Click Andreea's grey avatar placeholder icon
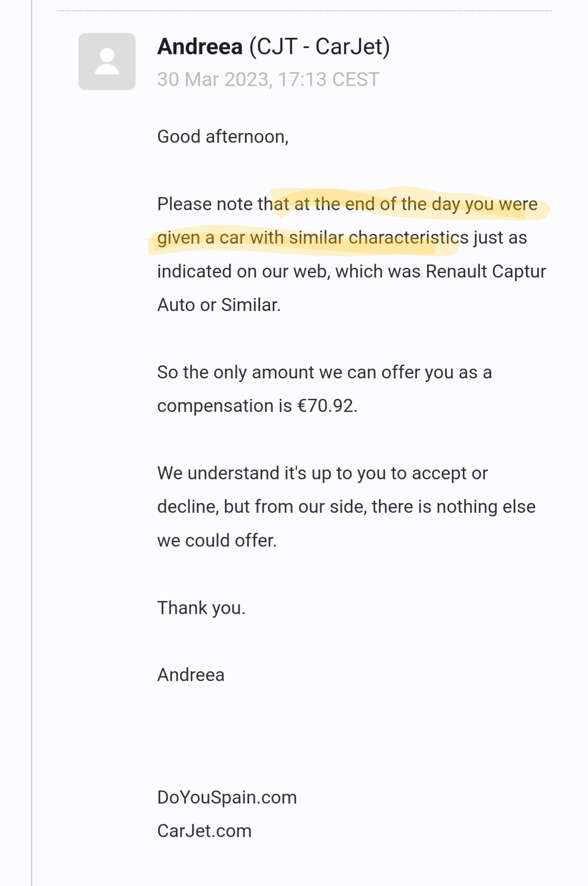Screen dimensions: 588x886 (x=107, y=61)
